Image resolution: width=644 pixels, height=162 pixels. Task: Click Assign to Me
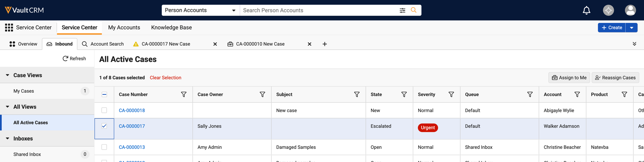tap(569, 78)
